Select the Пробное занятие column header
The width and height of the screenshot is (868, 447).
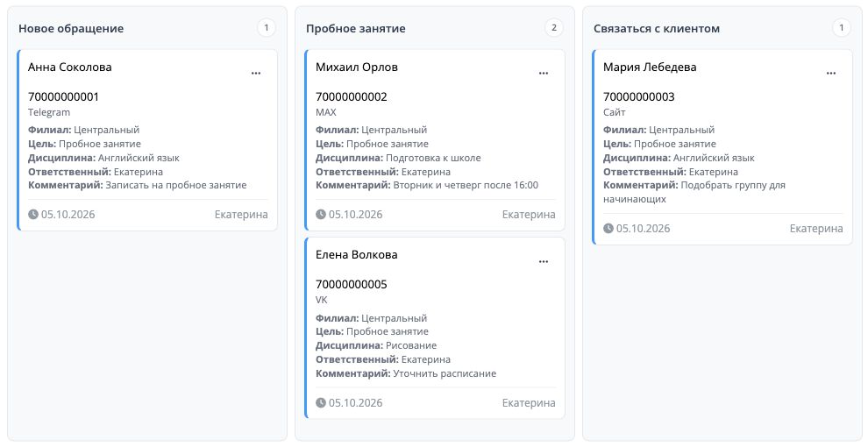coord(355,29)
